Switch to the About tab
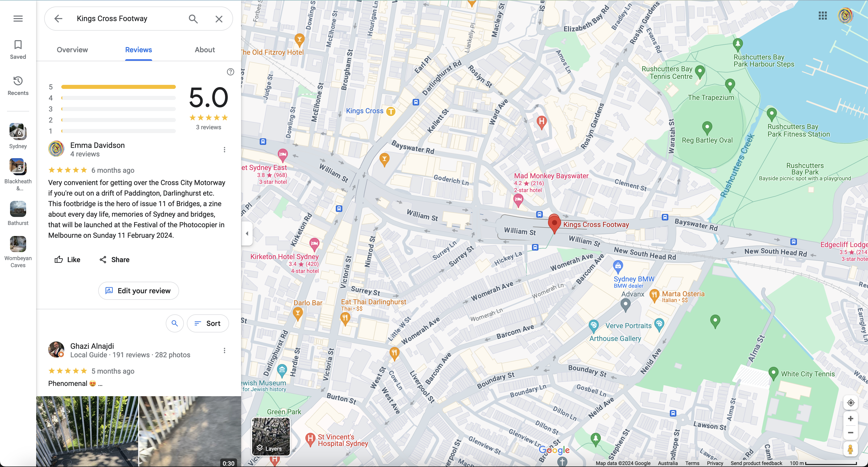The image size is (868, 467). pos(204,50)
